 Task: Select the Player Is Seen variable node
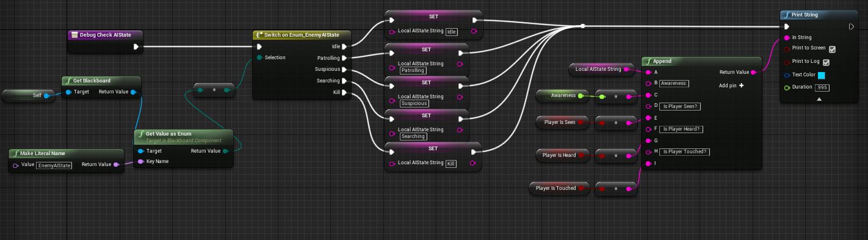[x=563, y=122]
